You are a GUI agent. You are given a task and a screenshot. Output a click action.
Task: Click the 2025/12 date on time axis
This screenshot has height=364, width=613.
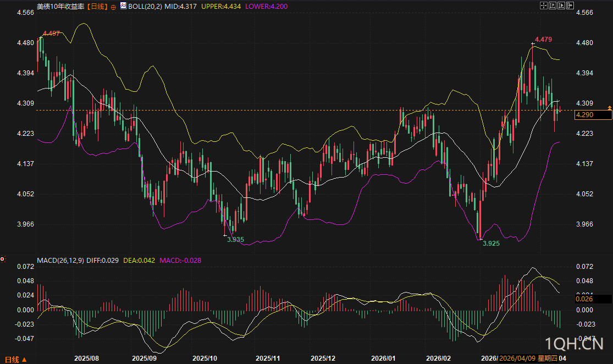(323, 359)
